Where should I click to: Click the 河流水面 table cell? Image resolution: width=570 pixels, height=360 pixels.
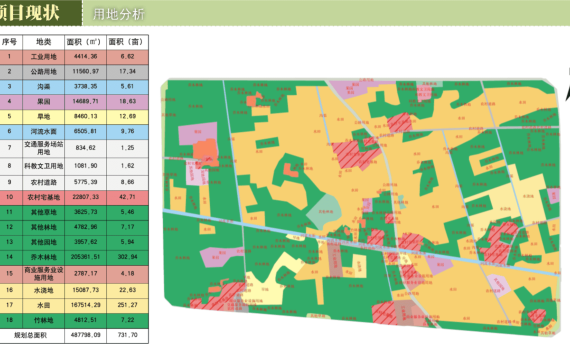[x=44, y=132]
